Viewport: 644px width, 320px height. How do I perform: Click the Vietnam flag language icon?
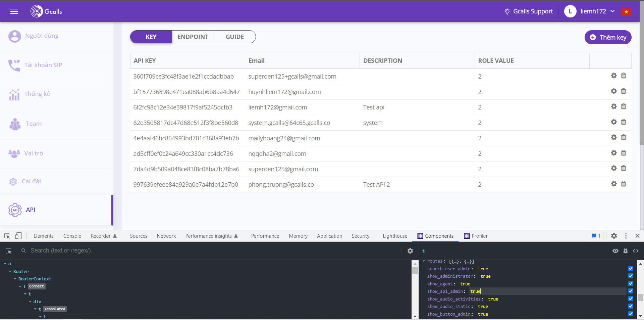pyautogui.click(x=626, y=12)
